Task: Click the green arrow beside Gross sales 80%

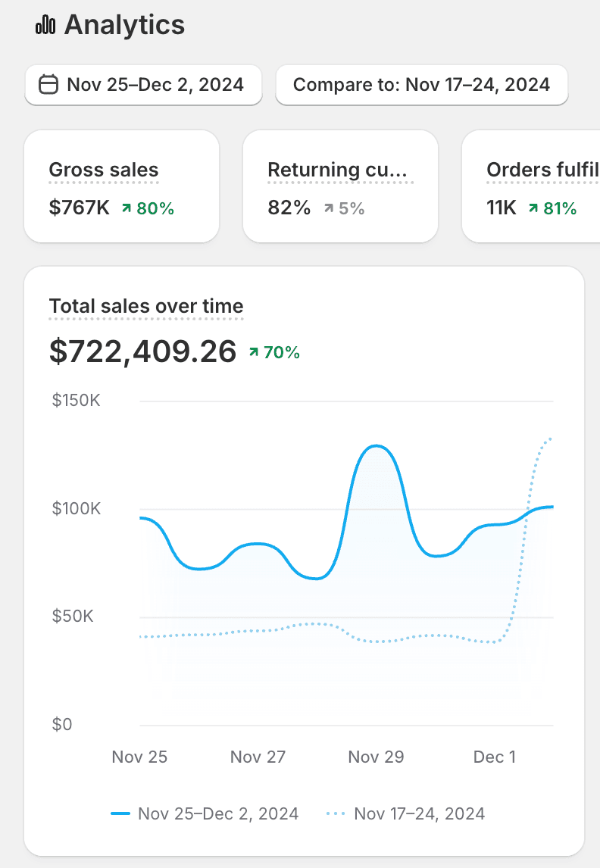Action: tap(127, 208)
